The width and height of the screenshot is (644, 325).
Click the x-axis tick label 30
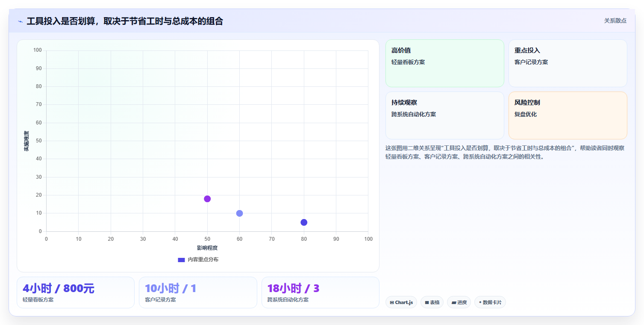(x=143, y=239)
